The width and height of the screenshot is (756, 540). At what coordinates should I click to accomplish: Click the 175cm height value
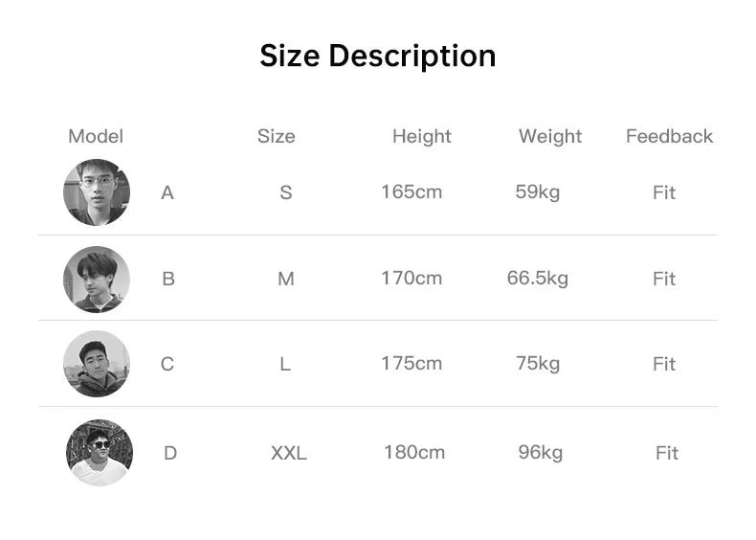[x=411, y=363]
